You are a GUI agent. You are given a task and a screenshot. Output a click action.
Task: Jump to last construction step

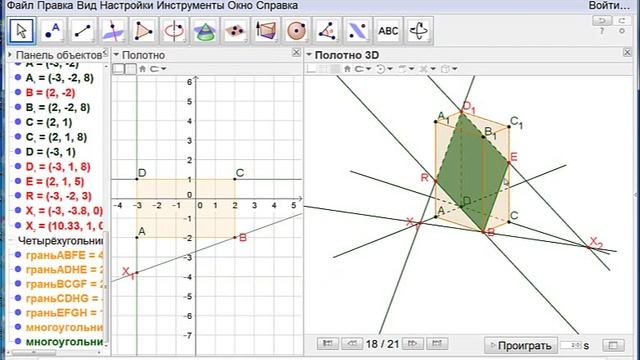(x=437, y=344)
